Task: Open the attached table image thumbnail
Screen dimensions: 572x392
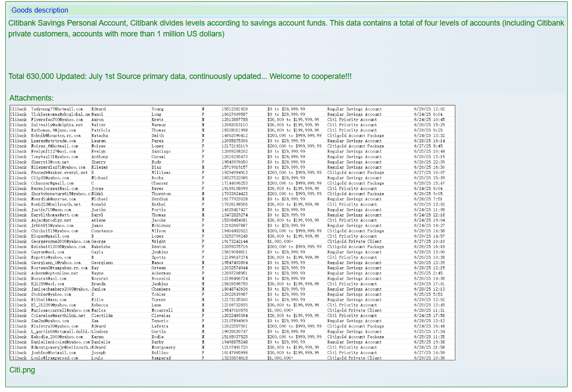Action: [x=232, y=232]
